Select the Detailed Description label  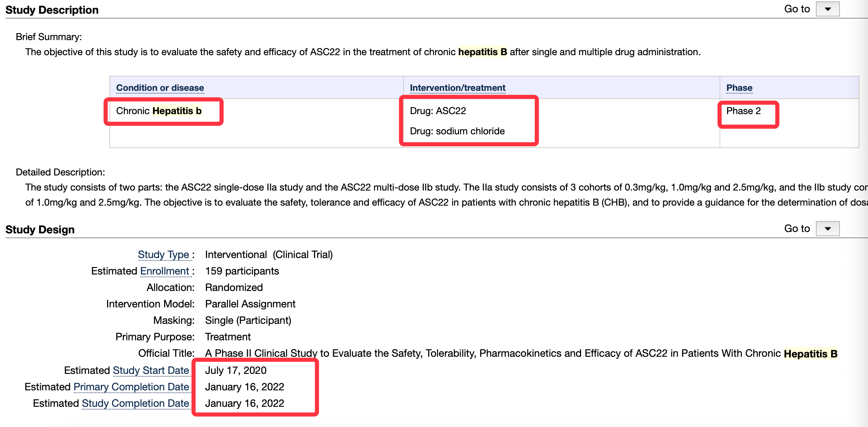point(60,172)
